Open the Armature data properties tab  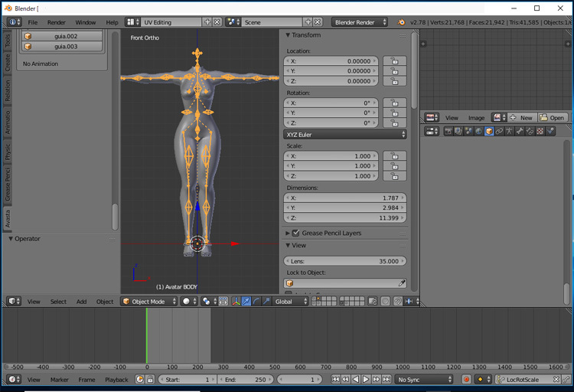[509, 131]
